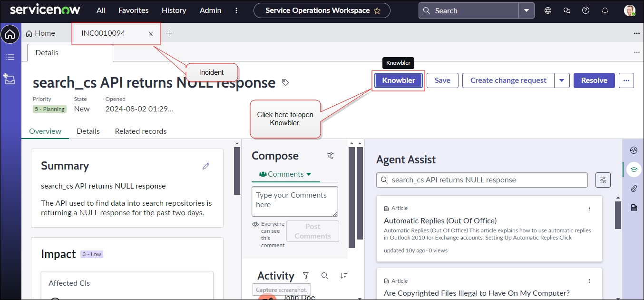Click the Overview panel scrollbar thumb
The width and height of the screenshot is (644, 300).
(237, 171)
